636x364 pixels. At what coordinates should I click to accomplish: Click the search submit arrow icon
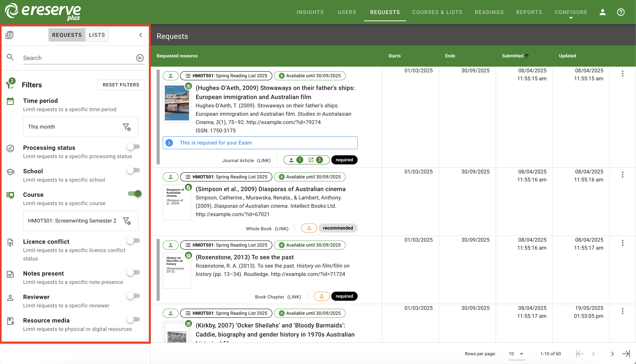(140, 58)
